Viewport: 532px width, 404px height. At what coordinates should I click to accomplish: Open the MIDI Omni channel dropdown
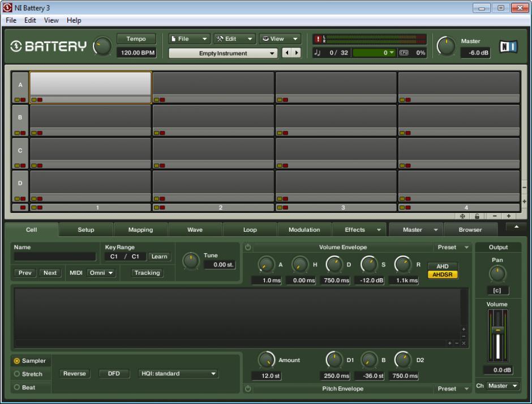[101, 273]
